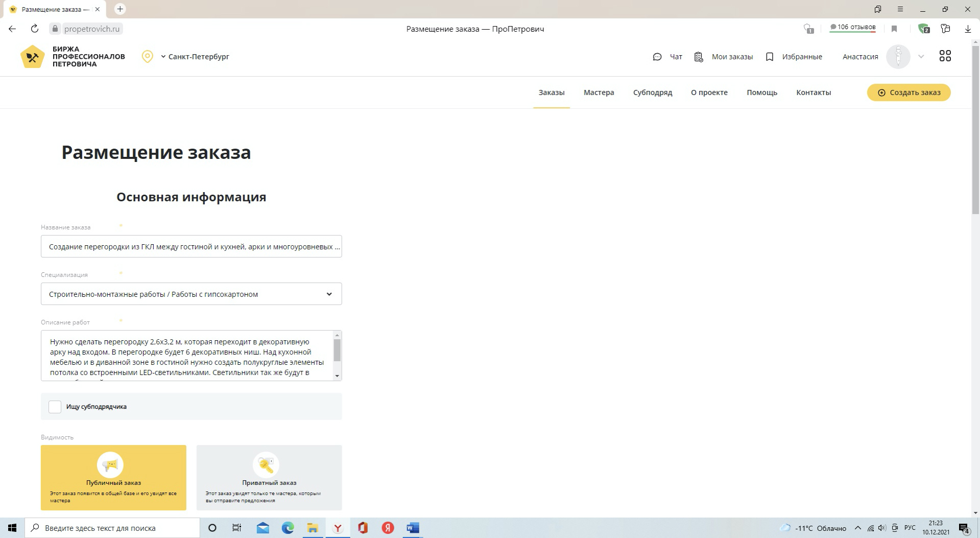
Task: Open Task View on the taskbar
Action: point(236,528)
